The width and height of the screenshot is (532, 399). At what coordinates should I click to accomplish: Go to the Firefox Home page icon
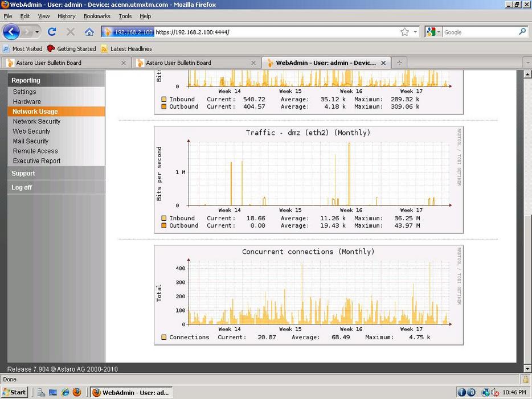pos(89,32)
